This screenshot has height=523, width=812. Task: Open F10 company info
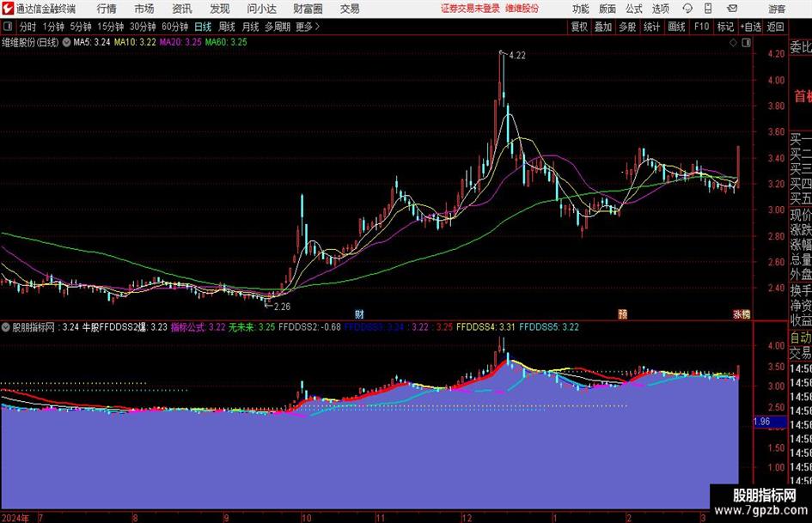coord(701,27)
